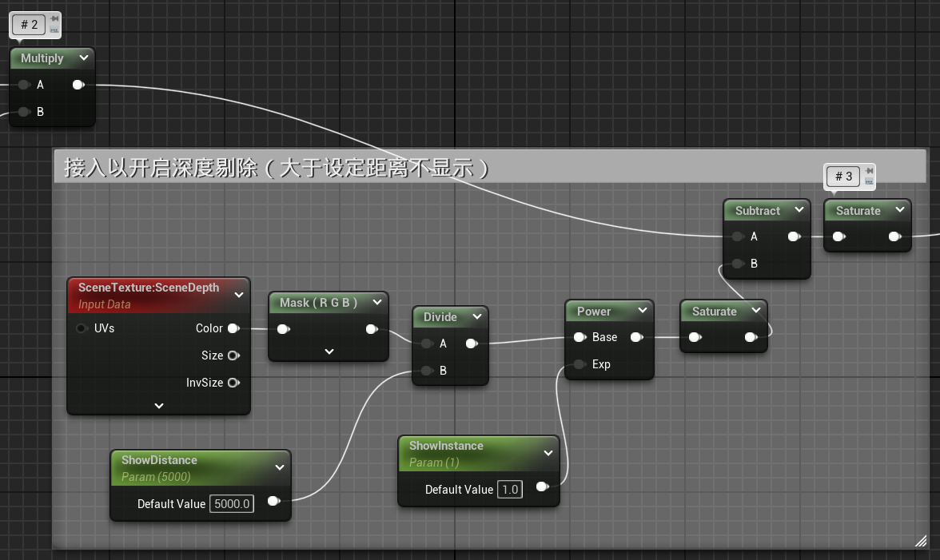
Task: Pin the "# 3" comment bubble
Action: click(870, 171)
